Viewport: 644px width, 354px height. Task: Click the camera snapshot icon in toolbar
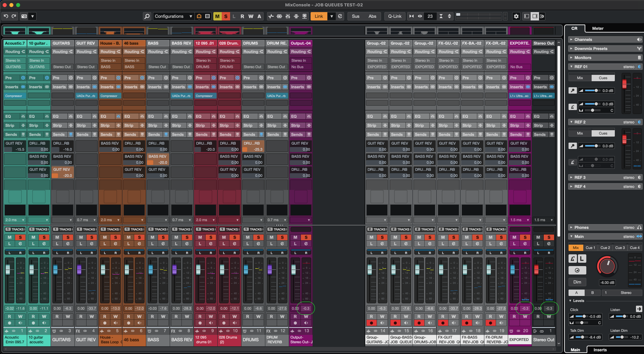24,16
